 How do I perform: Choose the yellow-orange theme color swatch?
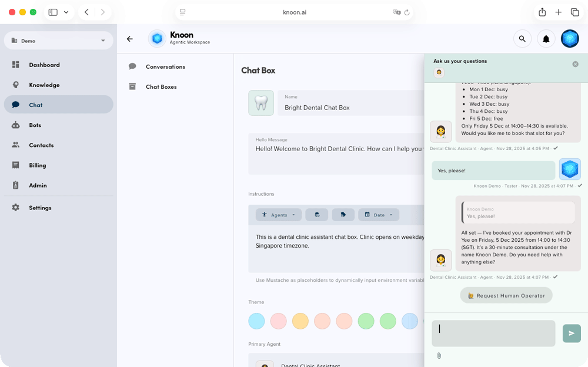click(300, 321)
